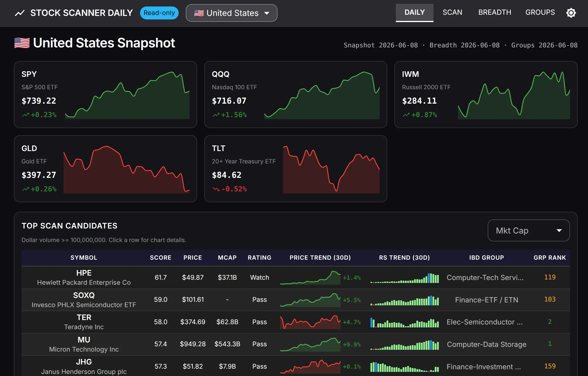
Task: Sort by SCORE column header
Action: (161, 258)
